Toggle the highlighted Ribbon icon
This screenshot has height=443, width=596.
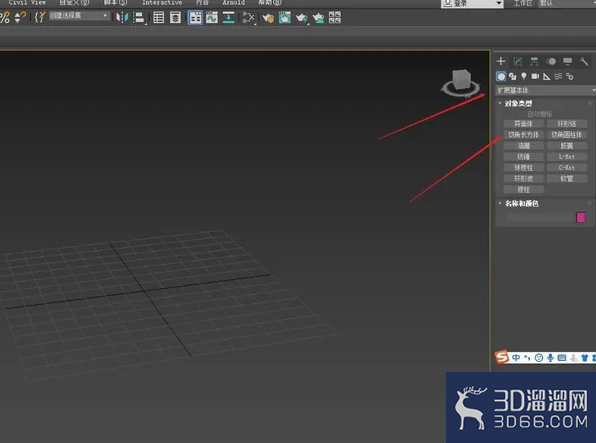pyautogui.click(x=195, y=17)
